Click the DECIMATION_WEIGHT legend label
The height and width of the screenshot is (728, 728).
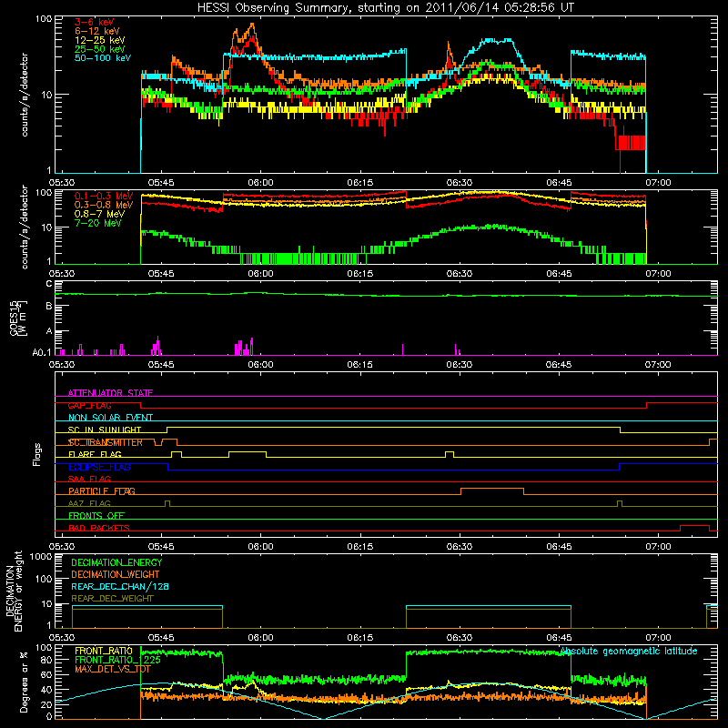click(116, 575)
